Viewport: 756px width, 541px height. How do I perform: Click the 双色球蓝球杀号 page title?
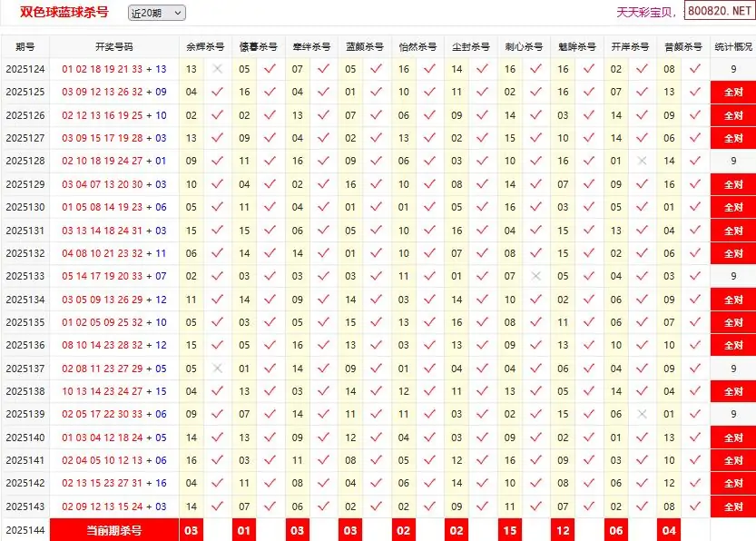[x=64, y=13]
